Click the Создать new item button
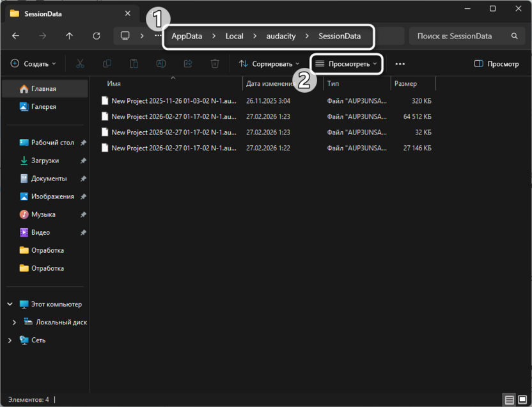This screenshot has height=407, width=532. click(x=33, y=64)
